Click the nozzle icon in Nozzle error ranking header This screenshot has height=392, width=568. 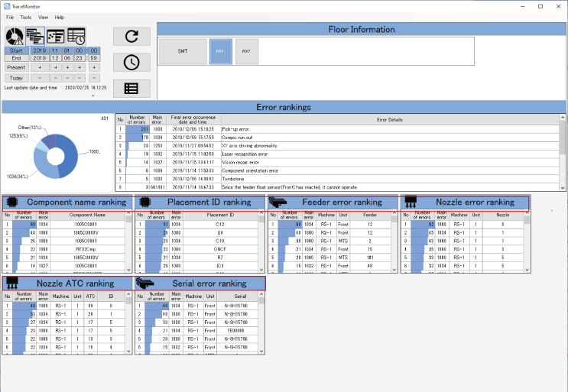point(411,202)
